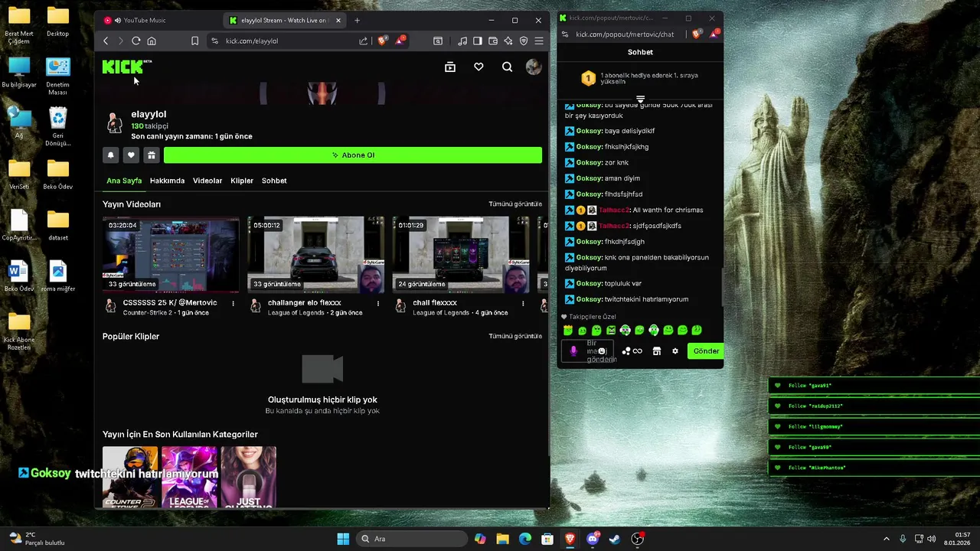Open options menu for CSSSSSS 25 K video

coord(233,304)
